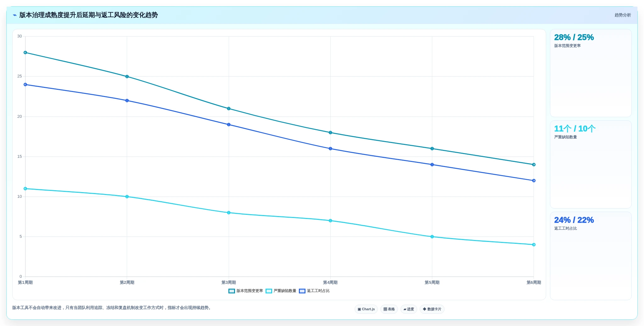
Task: Toggle 版本范围变更率 legend swatch
Action: [232, 291]
